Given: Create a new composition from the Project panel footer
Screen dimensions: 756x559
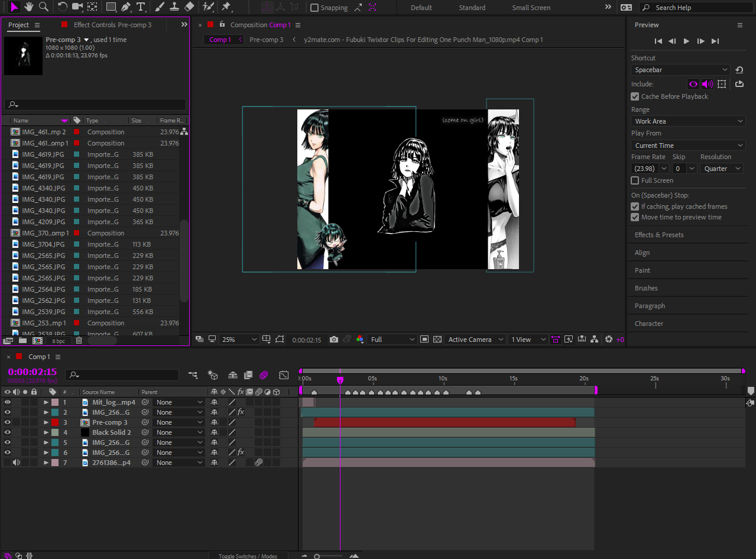Looking at the screenshot, I should click(x=37, y=341).
